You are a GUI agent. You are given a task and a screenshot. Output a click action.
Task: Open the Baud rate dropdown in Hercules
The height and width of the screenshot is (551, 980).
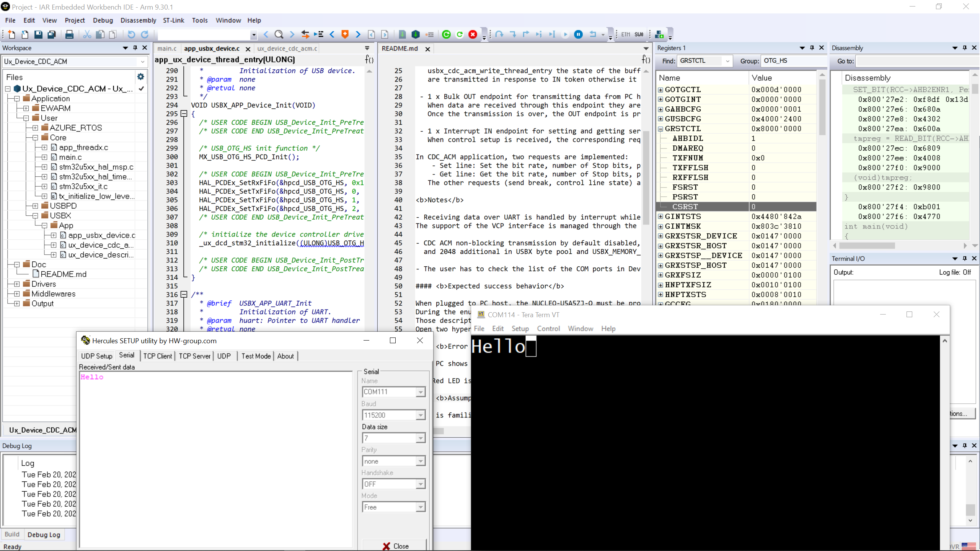(421, 415)
